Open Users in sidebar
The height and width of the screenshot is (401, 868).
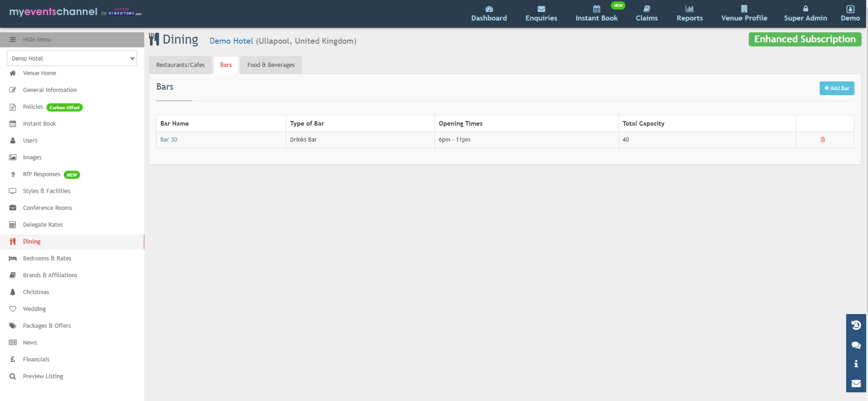point(30,141)
